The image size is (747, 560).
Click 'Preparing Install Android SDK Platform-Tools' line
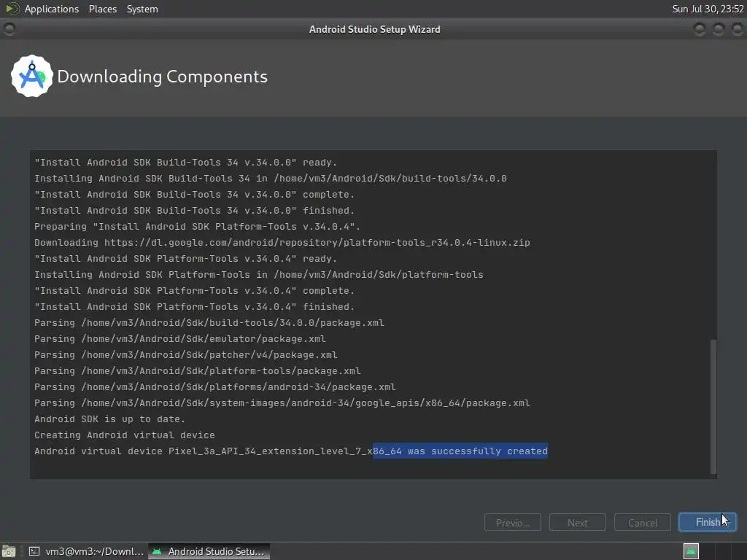pyautogui.click(x=197, y=226)
